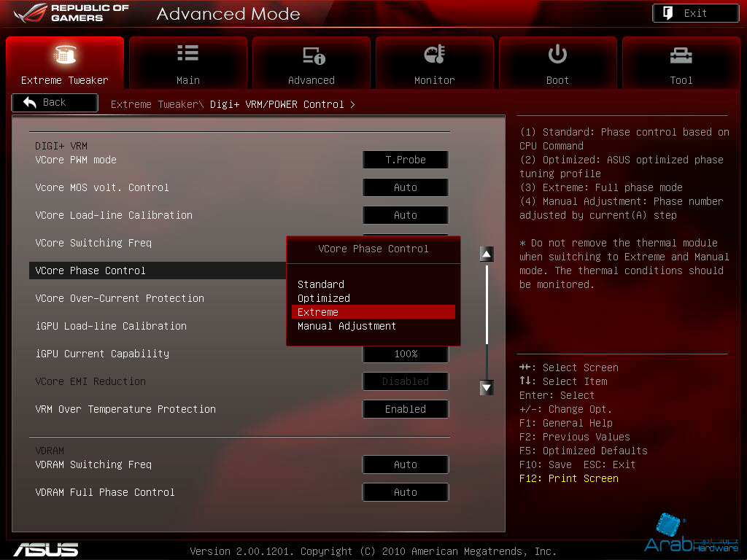Go to the Monitor tab
Viewport: 747px width, 560px height.
click(435, 63)
